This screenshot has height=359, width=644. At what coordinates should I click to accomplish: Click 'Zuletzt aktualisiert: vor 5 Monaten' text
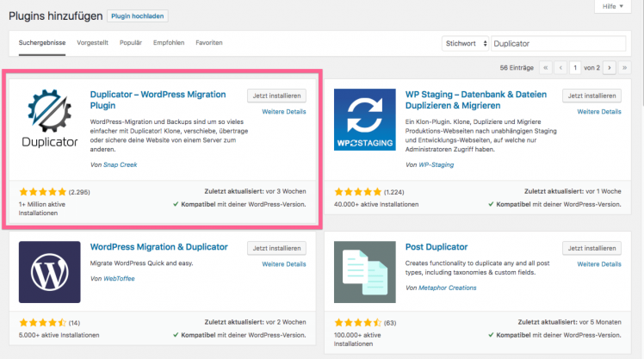[570, 322]
